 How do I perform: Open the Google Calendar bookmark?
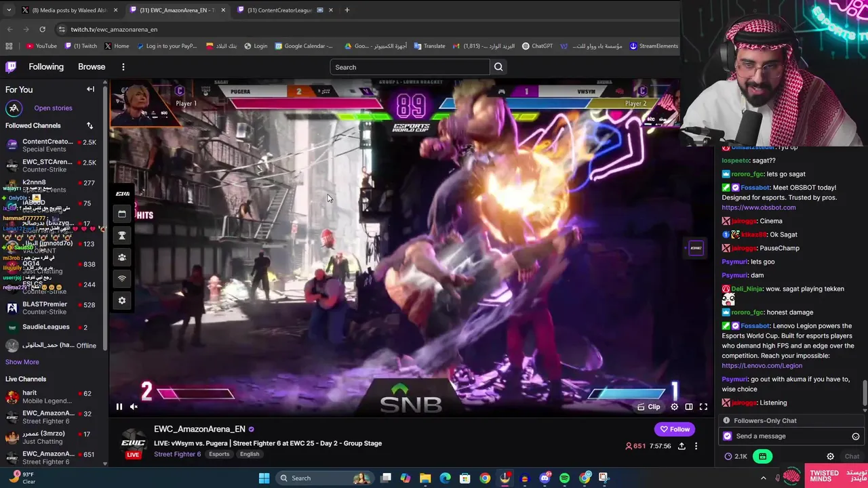click(x=304, y=46)
